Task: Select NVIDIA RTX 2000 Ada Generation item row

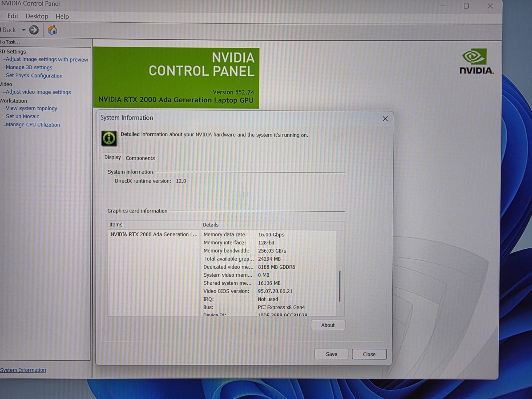Action: [x=154, y=234]
